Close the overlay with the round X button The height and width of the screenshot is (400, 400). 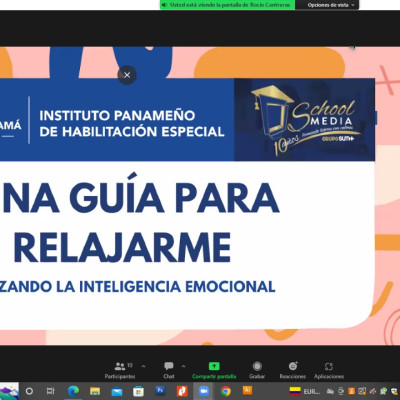127,75
